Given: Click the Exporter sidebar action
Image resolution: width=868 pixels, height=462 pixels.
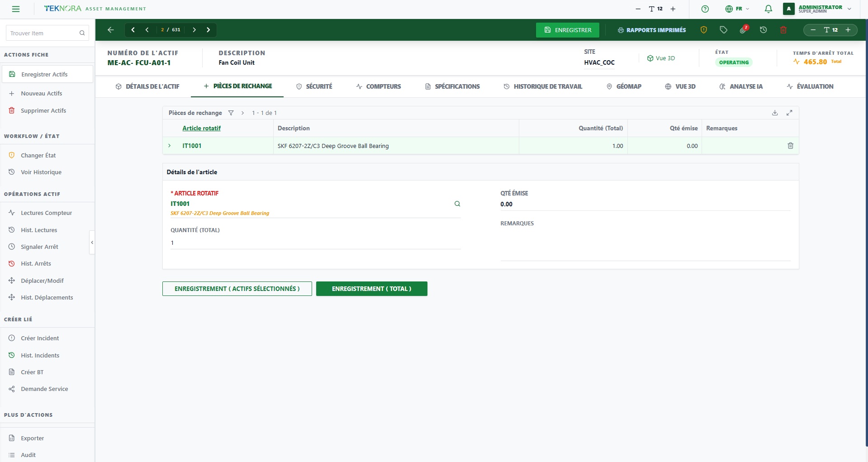Looking at the screenshot, I should [x=33, y=438].
